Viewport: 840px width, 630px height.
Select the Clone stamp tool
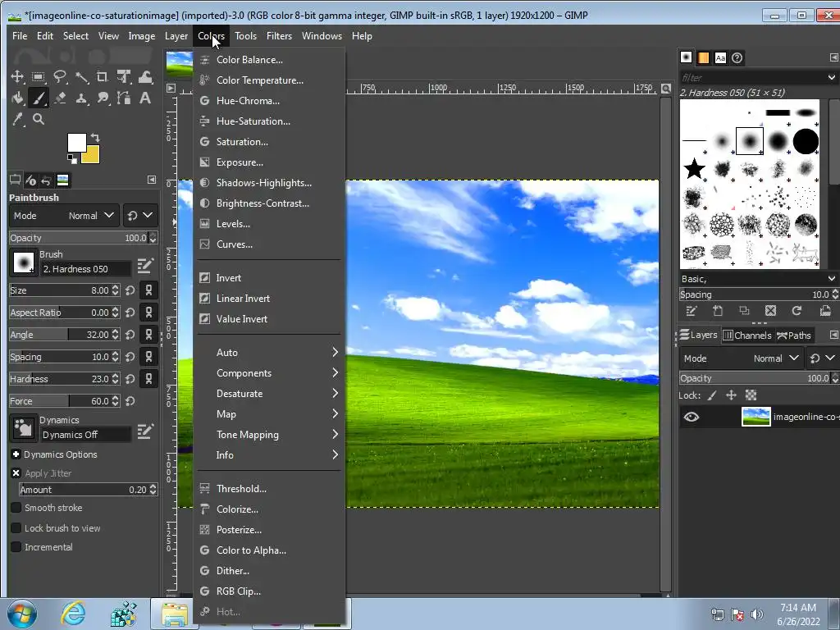[81, 98]
